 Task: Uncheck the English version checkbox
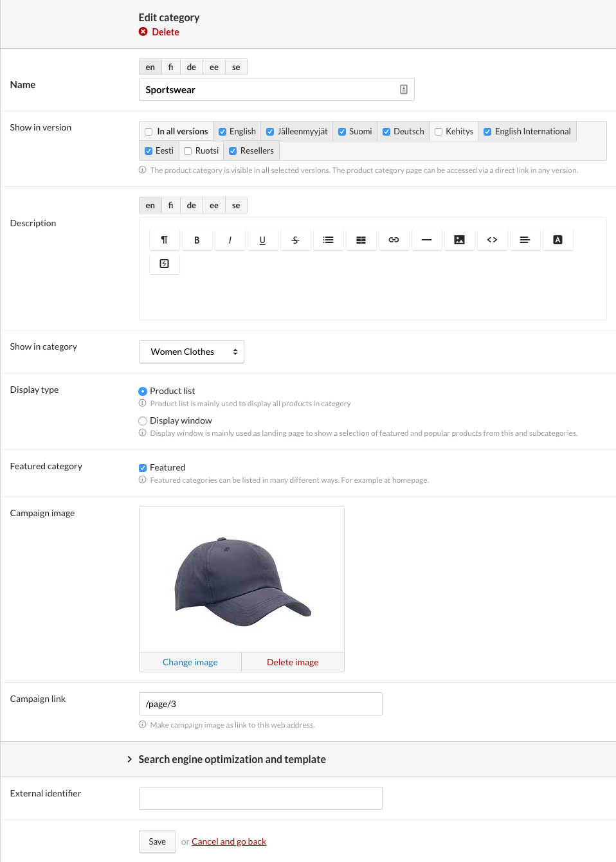coord(222,132)
